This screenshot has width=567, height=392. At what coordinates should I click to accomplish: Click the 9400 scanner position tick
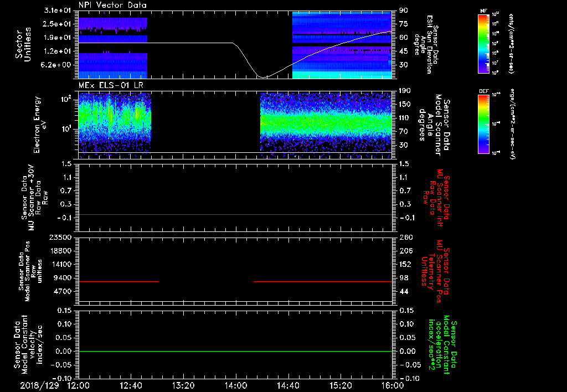point(62,278)
